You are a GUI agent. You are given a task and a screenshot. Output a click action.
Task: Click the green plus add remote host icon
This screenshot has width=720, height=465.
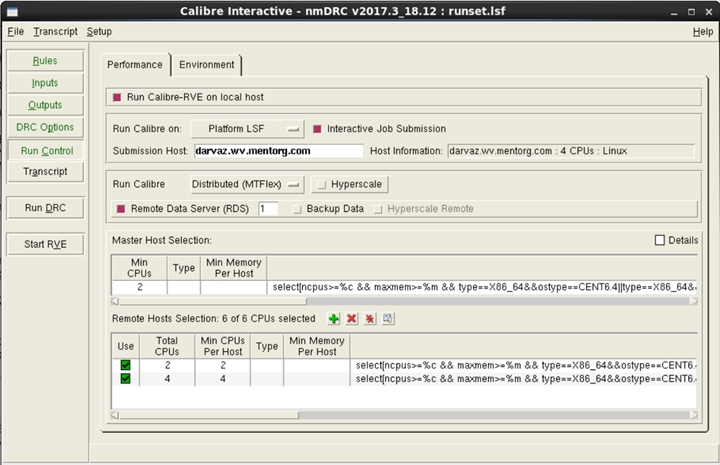(335, 319)
